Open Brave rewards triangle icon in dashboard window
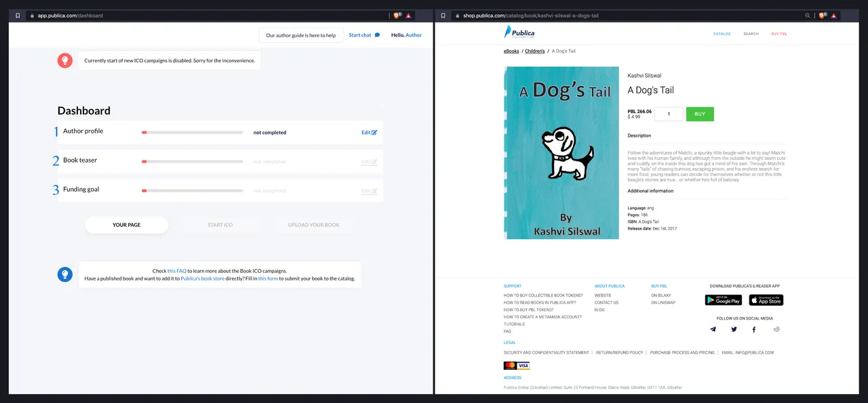 pyautogui.click(x=409, y=16)
